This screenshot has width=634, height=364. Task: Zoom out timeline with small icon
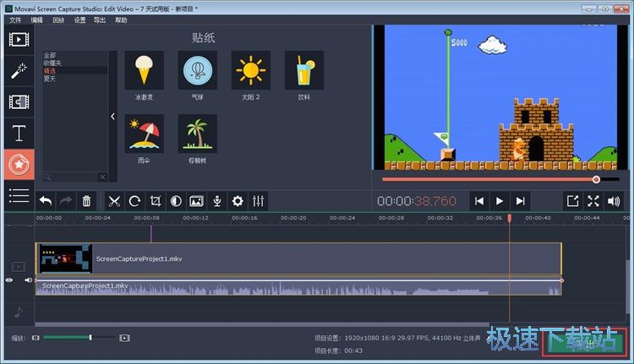[x=36, y=338]
